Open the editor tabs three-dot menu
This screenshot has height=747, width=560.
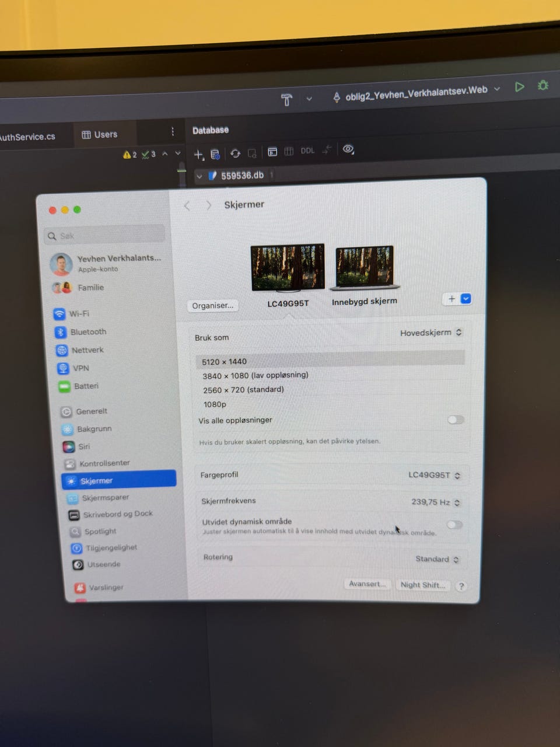coord(172,132)
